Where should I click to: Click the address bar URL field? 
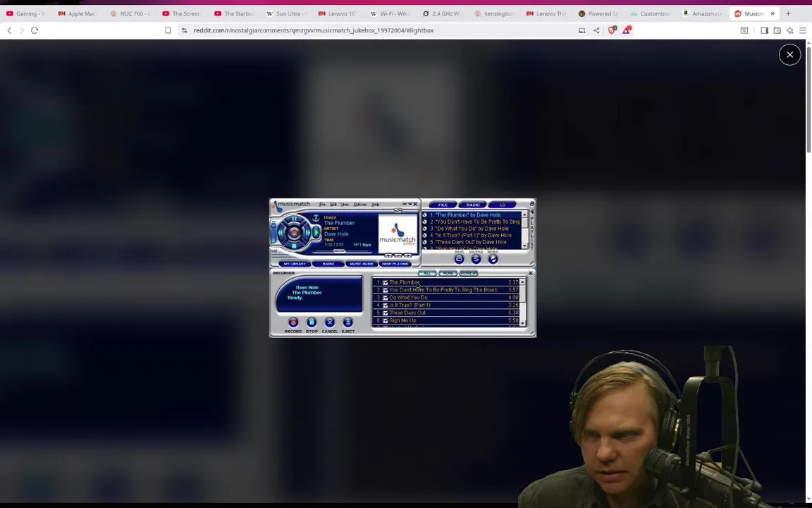(381, 30)
